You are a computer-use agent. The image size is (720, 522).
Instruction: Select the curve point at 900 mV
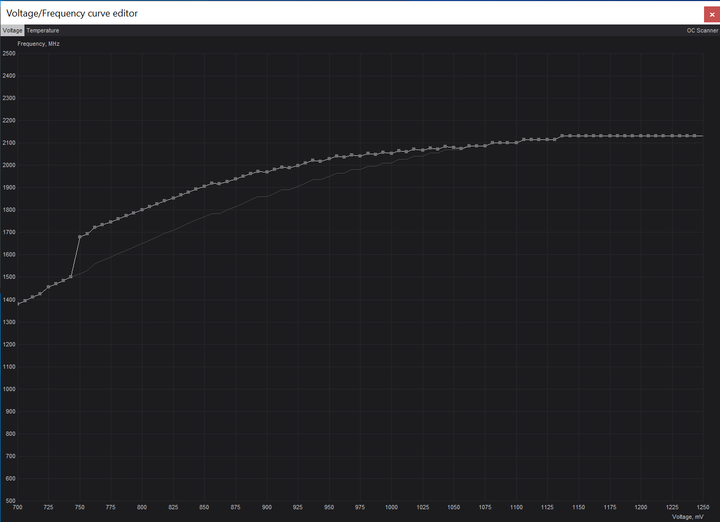tap(267, 172)
